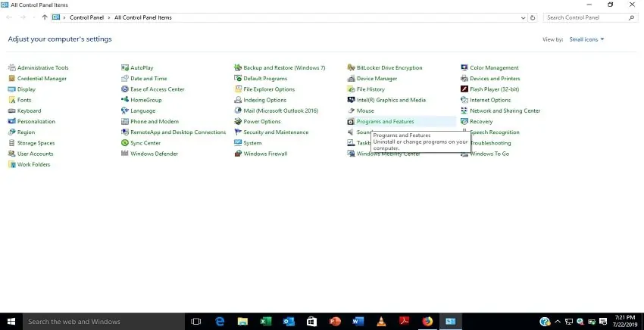644x330 pixels.
Task: Open Security and Maintenance link
Action: pyautogui.click(x=276, y=132)
